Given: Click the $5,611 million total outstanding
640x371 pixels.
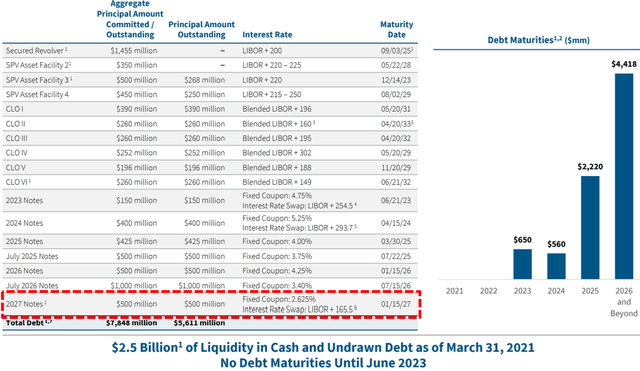Looking at the screenshot, I should pyautogui.click(x=199, y=323).
